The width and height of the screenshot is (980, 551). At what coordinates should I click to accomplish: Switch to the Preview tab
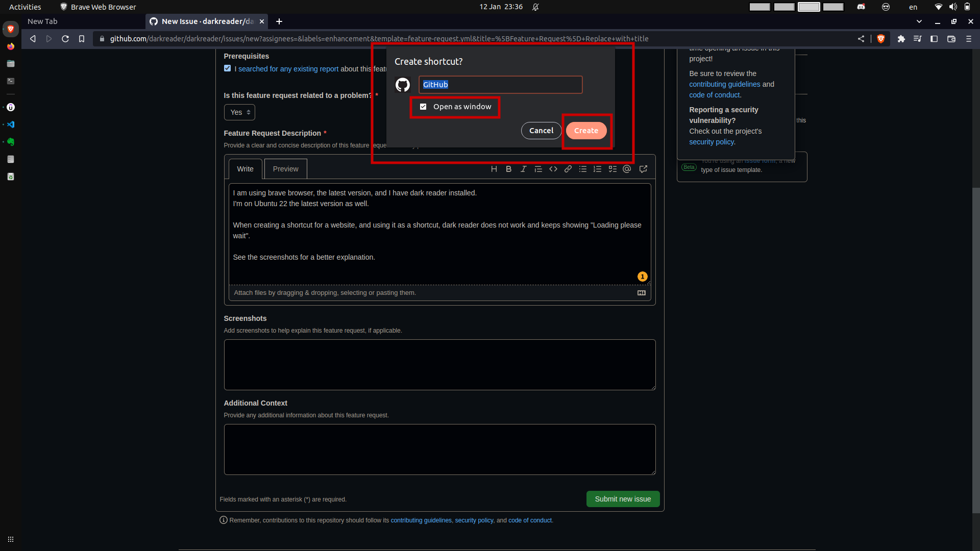285,169
